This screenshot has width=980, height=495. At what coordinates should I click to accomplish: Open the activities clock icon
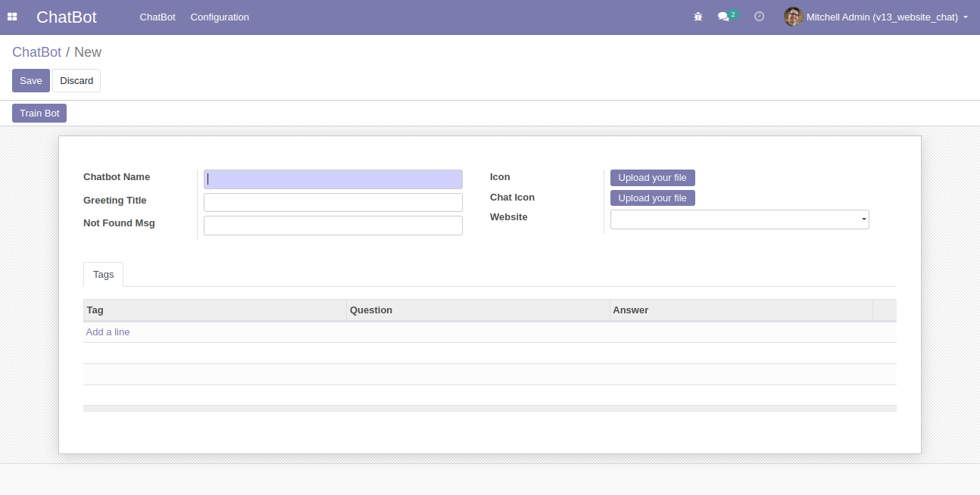(x=759, y=17)
